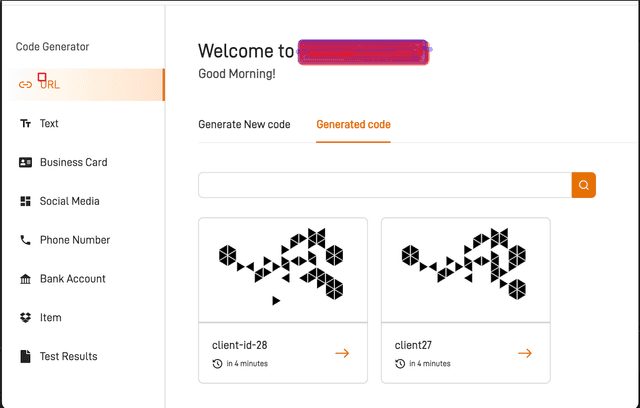
Task: Select the Business Card icon
Action: [25, 162]
